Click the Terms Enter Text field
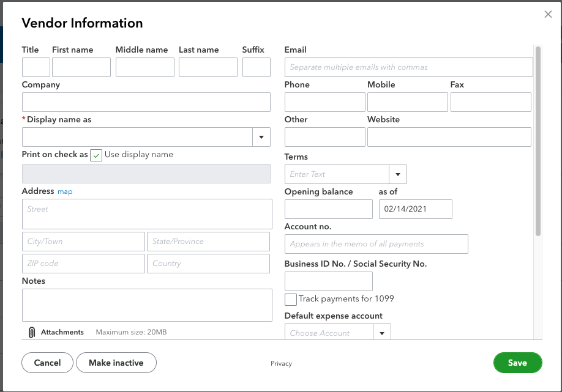Viewport: 562px width, 392px height. (337, 174)
